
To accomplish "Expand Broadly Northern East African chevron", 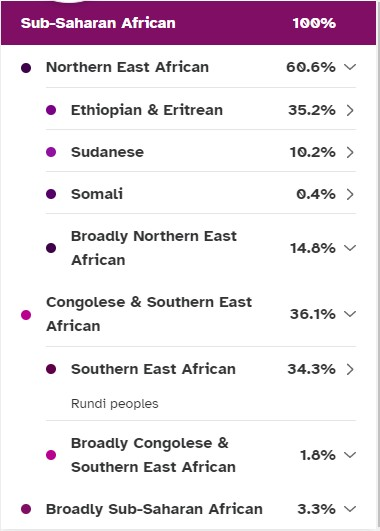I will 350,248.
